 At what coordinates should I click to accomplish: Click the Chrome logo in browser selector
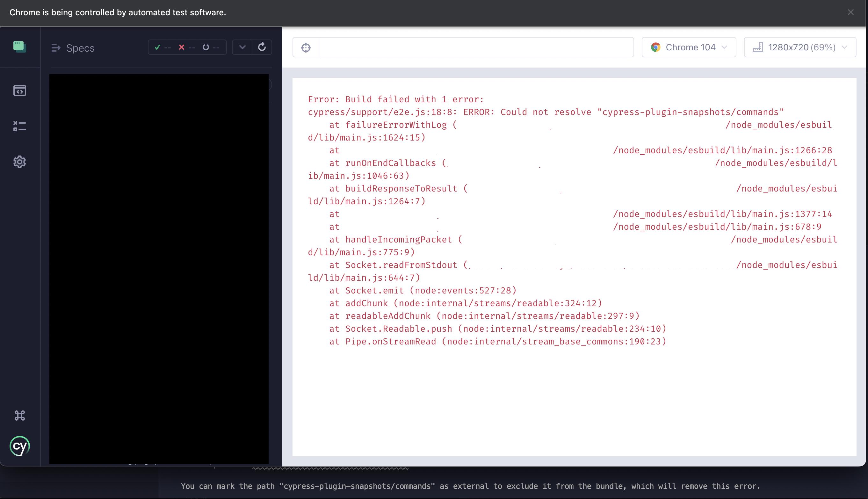pyautogui.click(x=655, y=47)
